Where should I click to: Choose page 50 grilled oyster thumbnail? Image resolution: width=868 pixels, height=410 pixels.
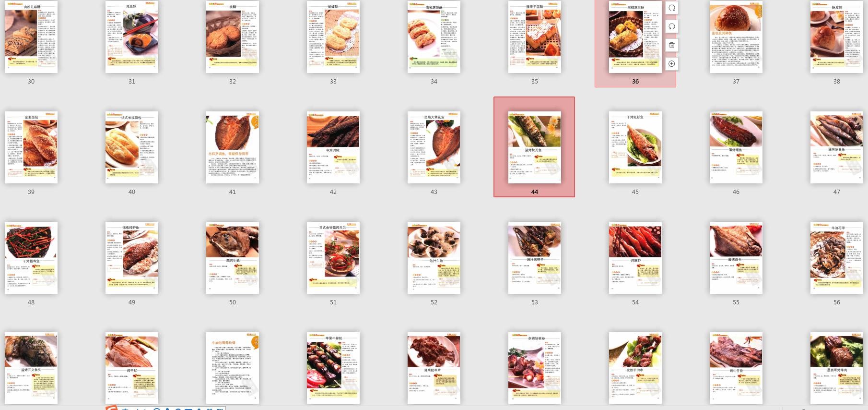point(233,258)
